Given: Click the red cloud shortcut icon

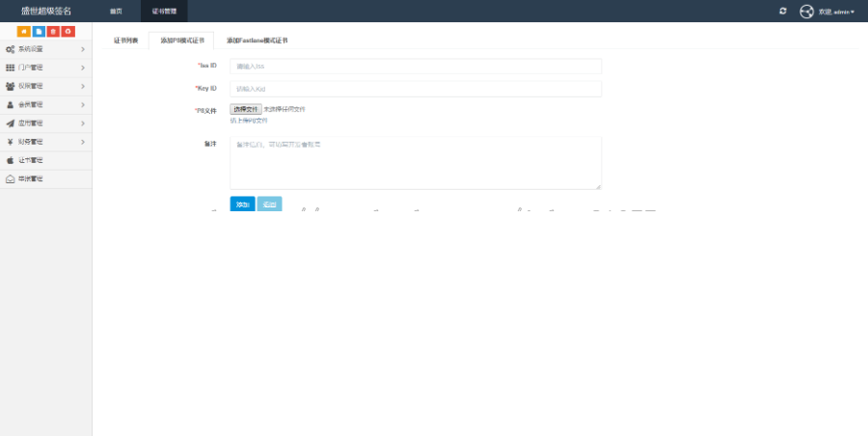Looking at the screenshot, I should point(68,32).
